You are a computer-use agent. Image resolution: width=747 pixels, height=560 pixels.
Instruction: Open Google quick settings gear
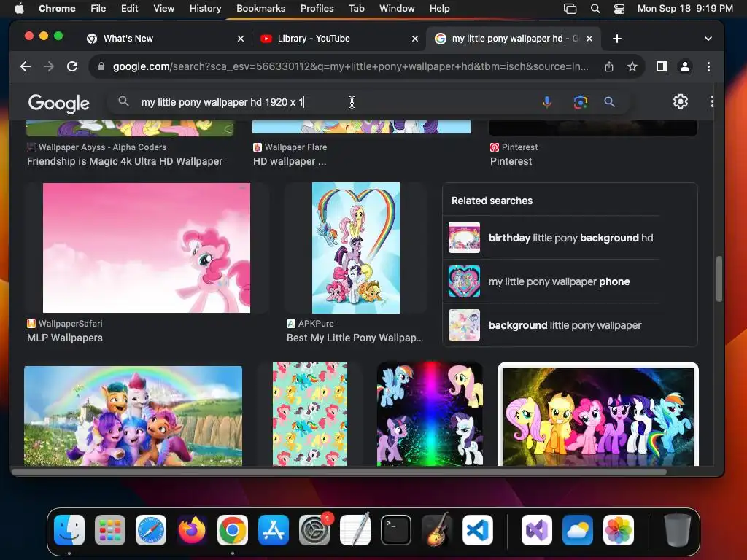coord(681,101)
